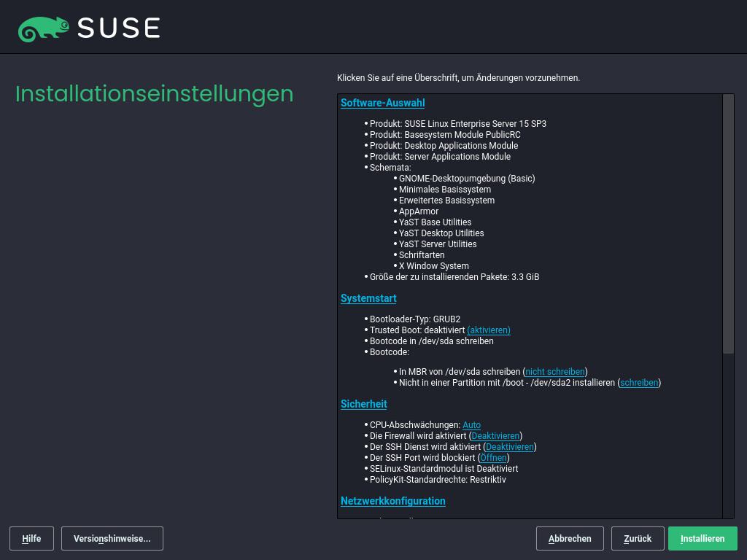Viewport: 747px width, 560px height.
Task: Start installation with the Installieren button
Action: 703,539
